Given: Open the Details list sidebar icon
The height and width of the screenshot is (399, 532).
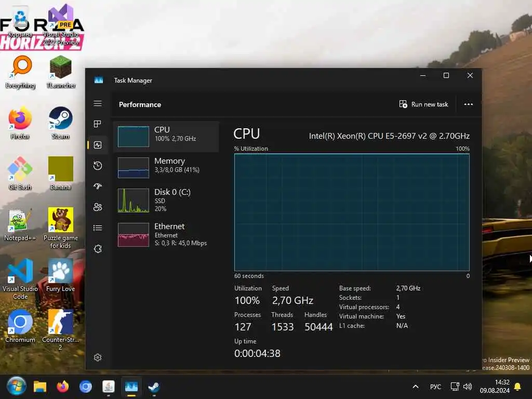Looking at the screenshot, I should tap(98, 228).
